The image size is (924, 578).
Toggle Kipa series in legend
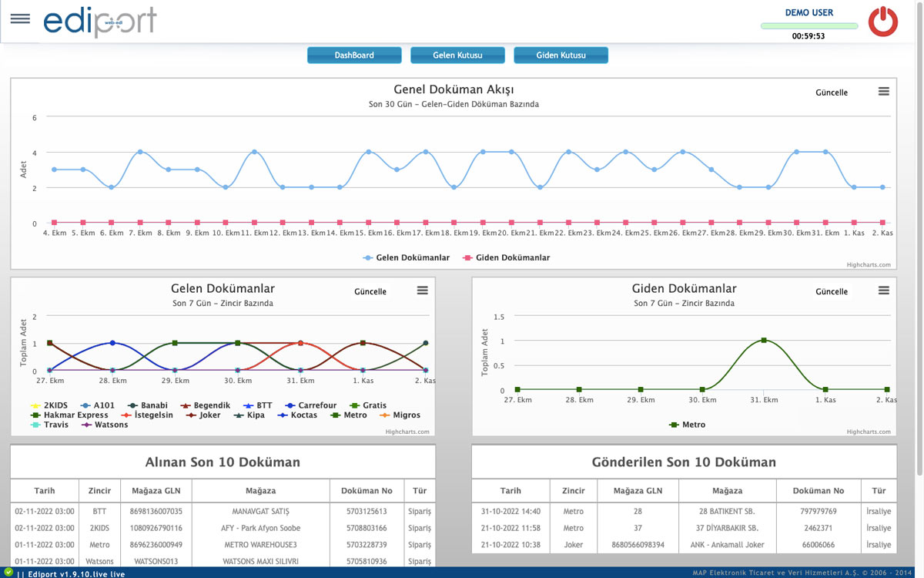click(x=249, y=415)
